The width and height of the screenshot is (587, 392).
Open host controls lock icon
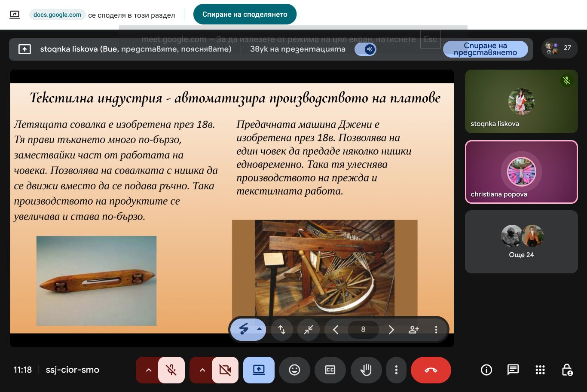[567, 370]
